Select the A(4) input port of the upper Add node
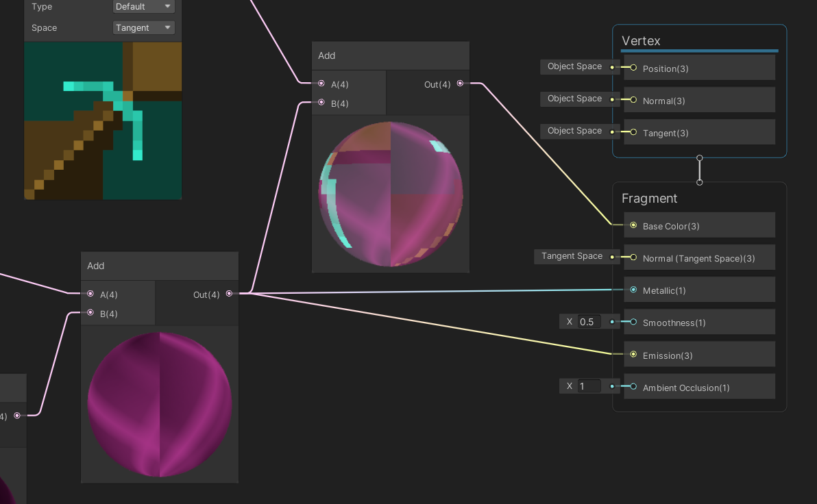 tap(321, 83)
